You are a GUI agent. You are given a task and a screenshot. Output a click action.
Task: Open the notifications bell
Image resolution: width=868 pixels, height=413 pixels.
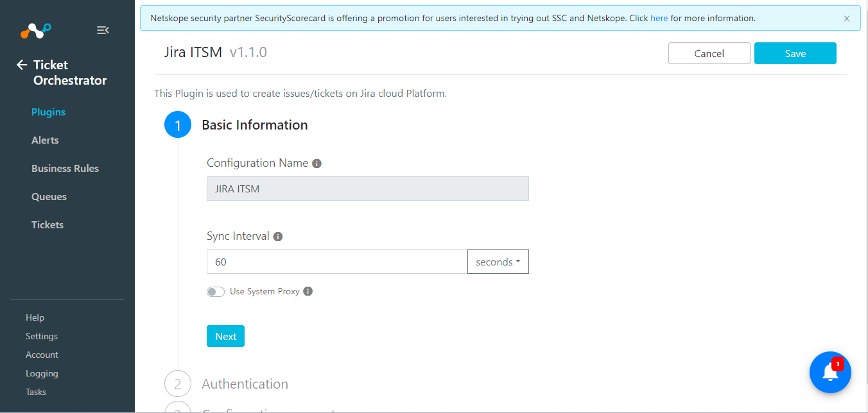tap(830, 372)
